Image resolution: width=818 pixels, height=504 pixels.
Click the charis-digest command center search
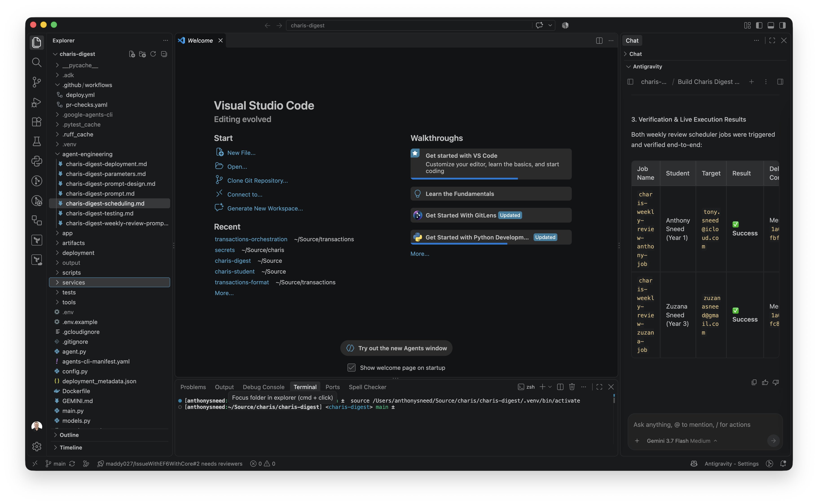[409, 25]
